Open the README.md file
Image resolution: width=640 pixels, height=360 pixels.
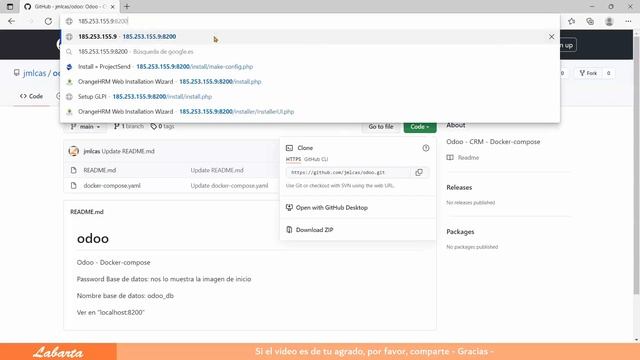(x=100, y=170)
